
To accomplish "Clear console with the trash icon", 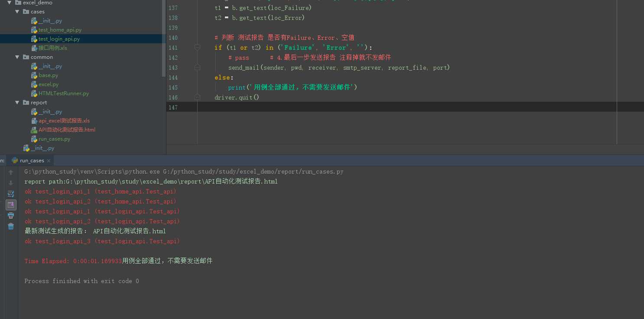I will pos(11,226).
